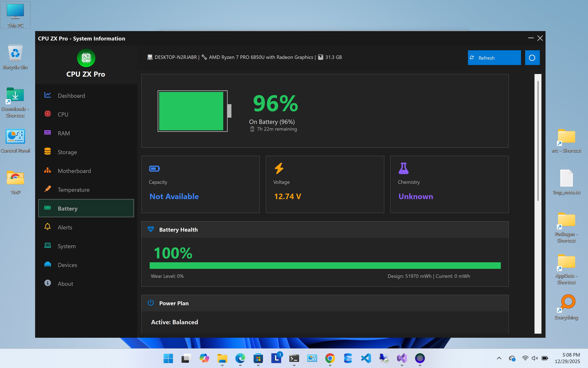This screenshot has height=368, width=588.
Task: Click the About info icon
Action: pos(48,283)
